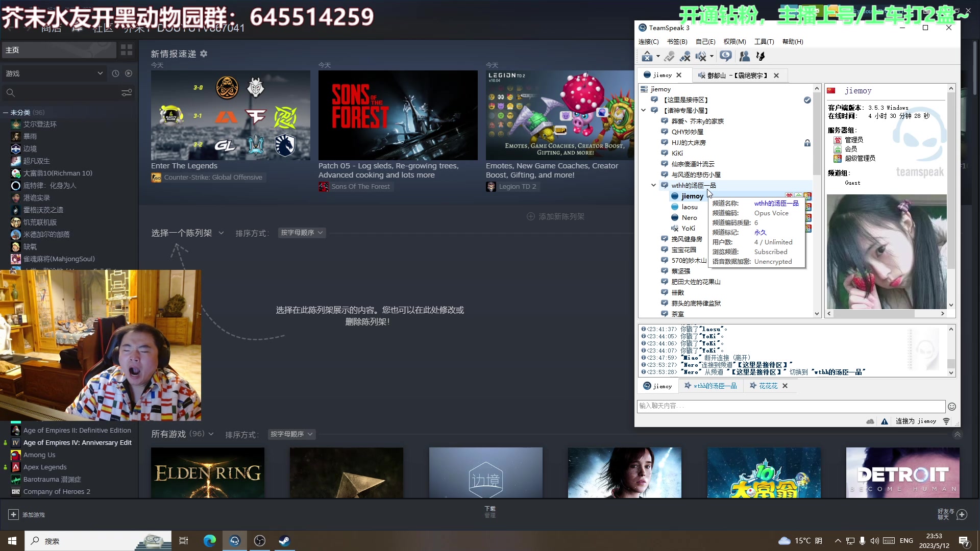This screenshot has width=980, height=551.
Task: Open the 选择一个陈列架 dropdown
Action: tap(187, 233)
